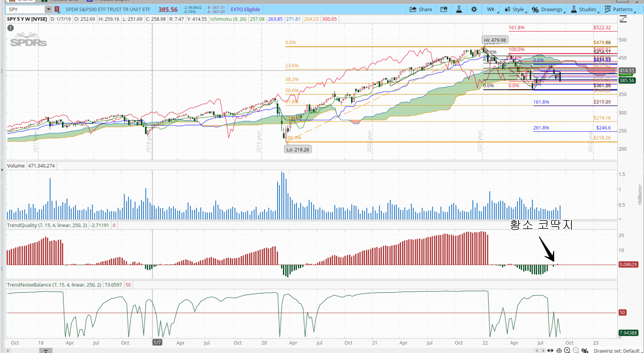Image resolution: width=644 pixels, height=353 pixels.
Task: Open the Style menu
Action: tap(515, 9)
